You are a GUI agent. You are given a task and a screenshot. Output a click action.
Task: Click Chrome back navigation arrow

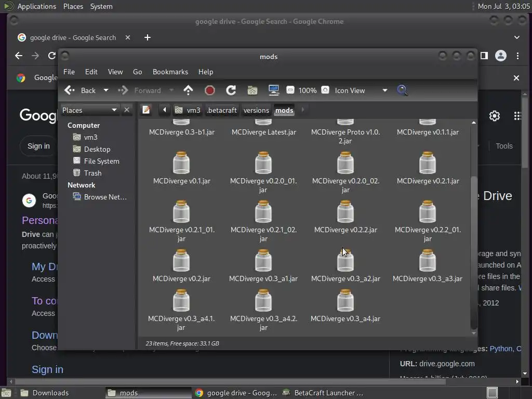pos(19,56)
